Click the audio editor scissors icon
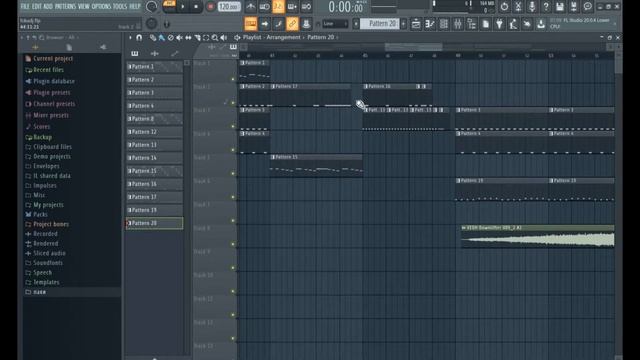This screenshot has height=360, width=640. point(518,7)
